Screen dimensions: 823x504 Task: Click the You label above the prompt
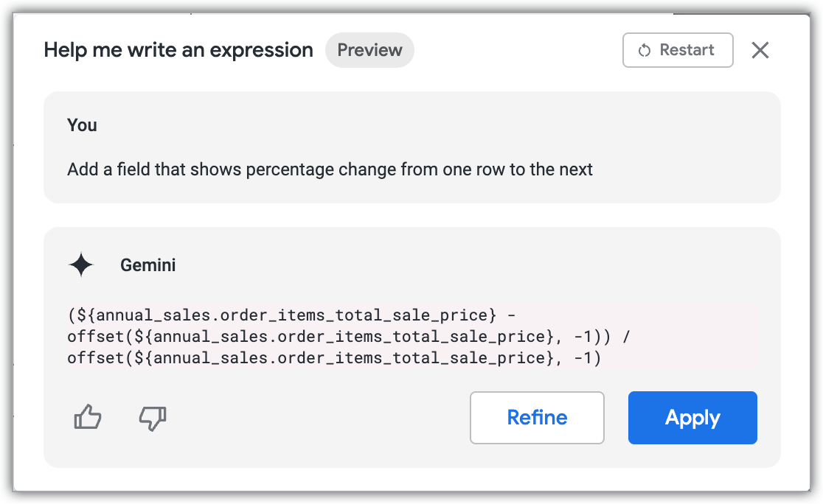click(81, 125)
